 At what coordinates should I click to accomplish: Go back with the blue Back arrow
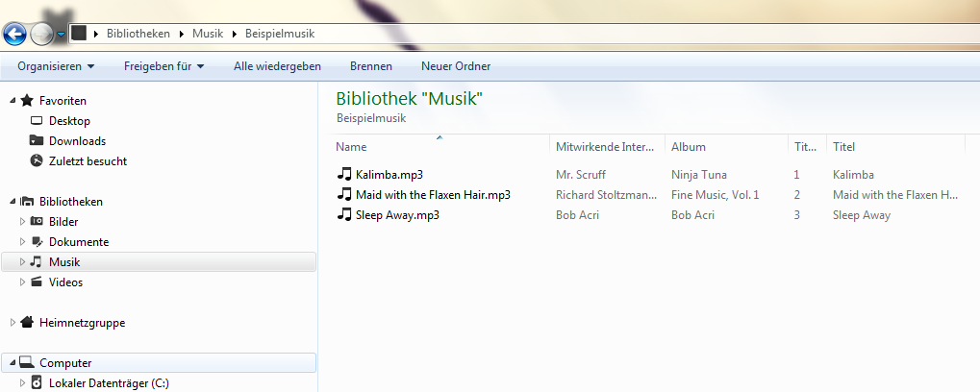coord(14,34)
